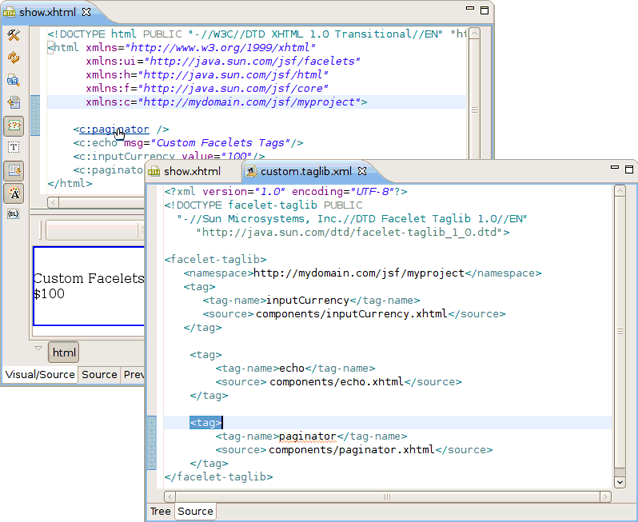Toggle the selection bar icon in left toolbar
This screenshot has width=638, height=522.
[14, 170]
